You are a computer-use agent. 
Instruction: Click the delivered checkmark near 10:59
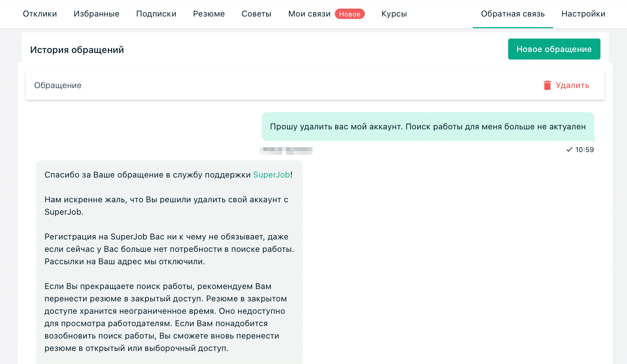[x=569, y=150]
